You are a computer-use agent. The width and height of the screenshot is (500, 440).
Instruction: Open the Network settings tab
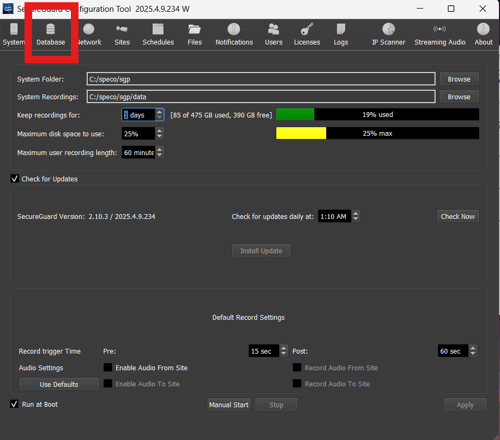coord(89,34)
